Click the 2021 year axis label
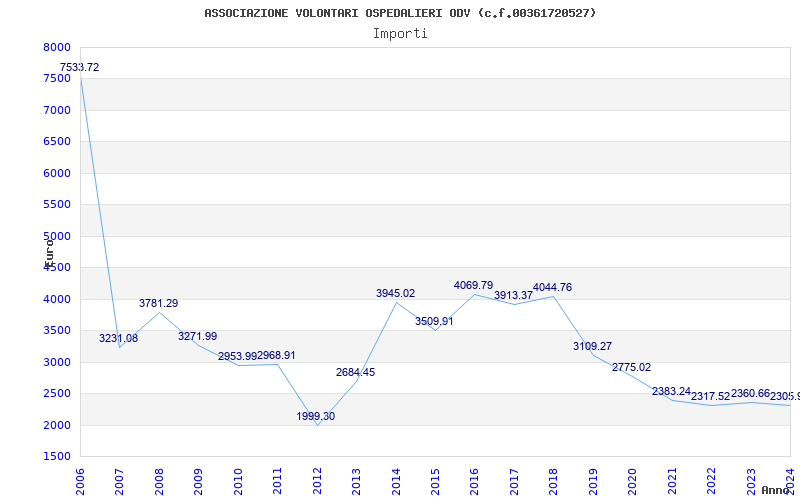Screen dimensions: 800x500 [x=671, y=482]
